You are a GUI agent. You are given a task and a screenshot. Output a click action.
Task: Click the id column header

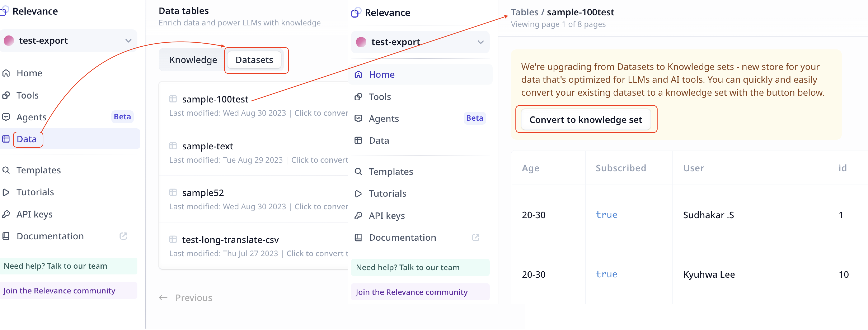coord(842,168)
